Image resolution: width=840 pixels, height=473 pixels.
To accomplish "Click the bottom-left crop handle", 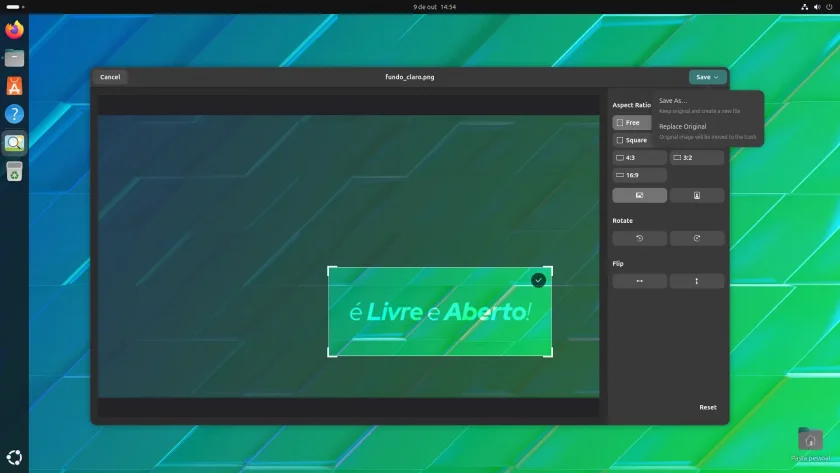I will [x=332, y=352].
